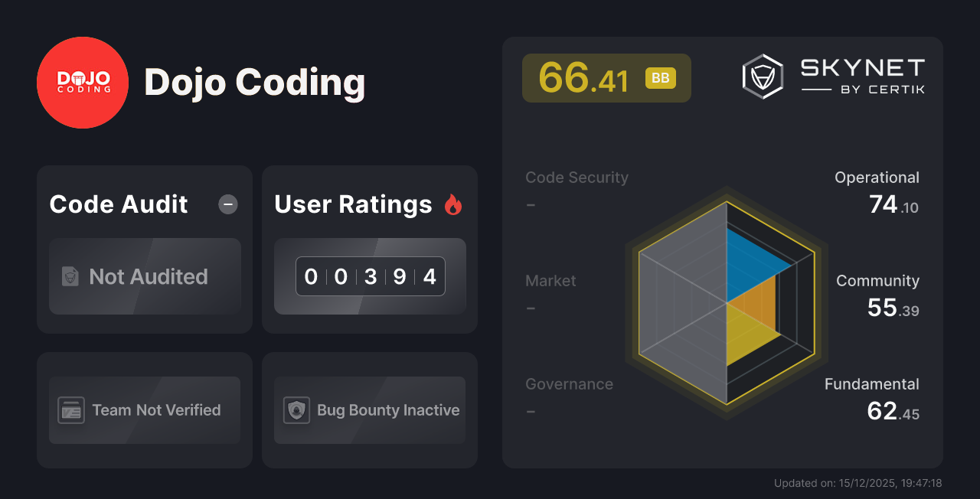The width and height of the screenshot is (980, 499).
Task: Select the CertiK hexagon shield icon
Action: [762, 75]
